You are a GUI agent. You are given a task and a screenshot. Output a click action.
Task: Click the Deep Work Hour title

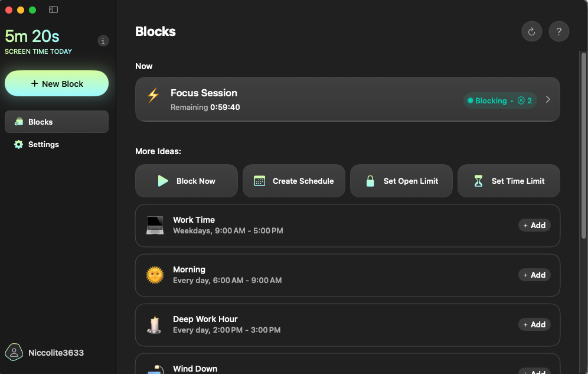tap(205, 319)
